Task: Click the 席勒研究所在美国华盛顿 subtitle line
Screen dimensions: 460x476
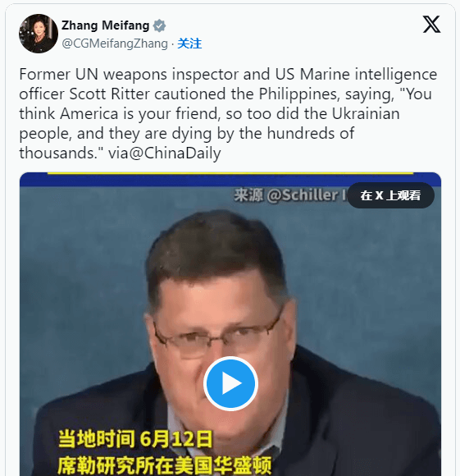Action: click(164, 465)
